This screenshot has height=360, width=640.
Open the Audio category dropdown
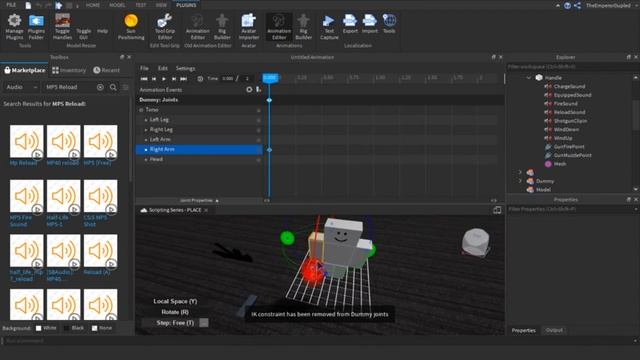22,87
